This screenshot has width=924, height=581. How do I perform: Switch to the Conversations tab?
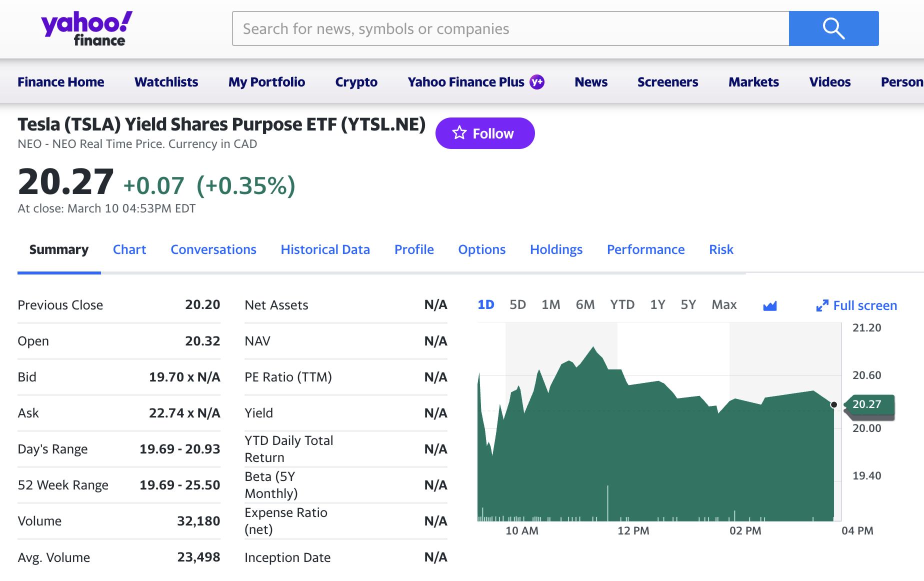click(213, 249)
